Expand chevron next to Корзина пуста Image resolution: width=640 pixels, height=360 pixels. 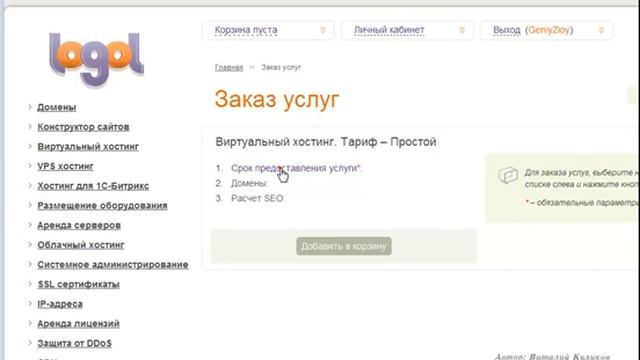point(323,30)
